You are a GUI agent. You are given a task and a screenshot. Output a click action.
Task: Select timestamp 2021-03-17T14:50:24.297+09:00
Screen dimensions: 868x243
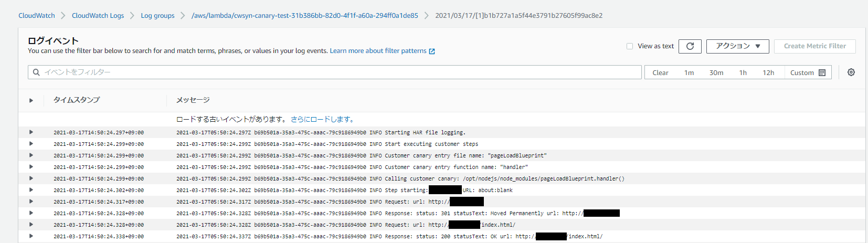[x=99, y=133]
